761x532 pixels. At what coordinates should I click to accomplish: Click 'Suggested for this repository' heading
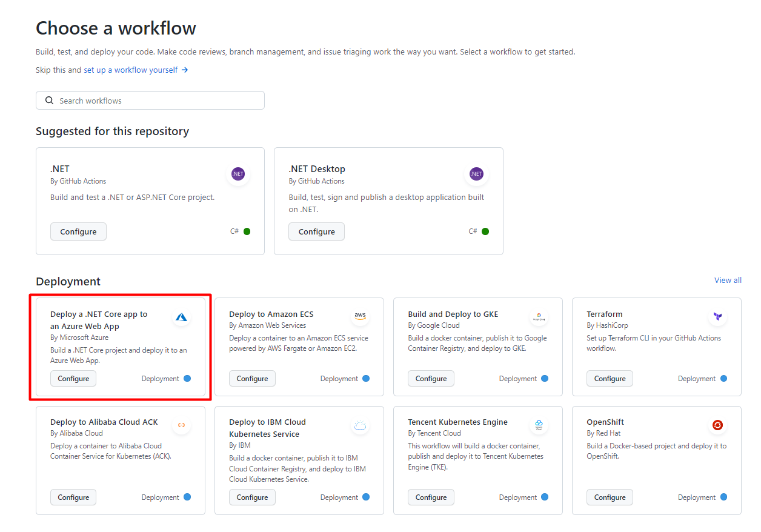point(112,131)
